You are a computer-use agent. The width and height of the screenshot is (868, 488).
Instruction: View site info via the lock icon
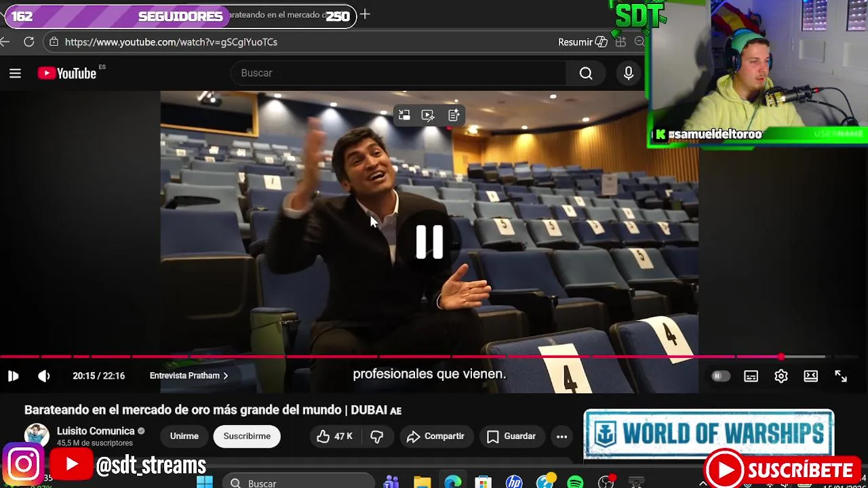(x=54, y=42)
